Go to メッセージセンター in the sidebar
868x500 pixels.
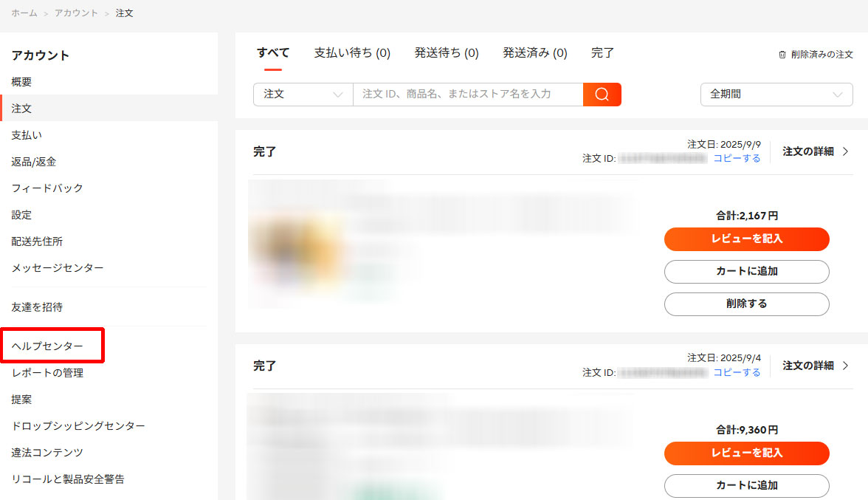[x=58, y=268]
